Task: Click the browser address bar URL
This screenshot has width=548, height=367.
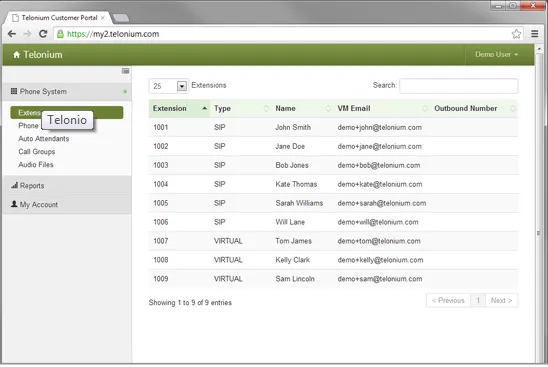Action: click(113, 34)
